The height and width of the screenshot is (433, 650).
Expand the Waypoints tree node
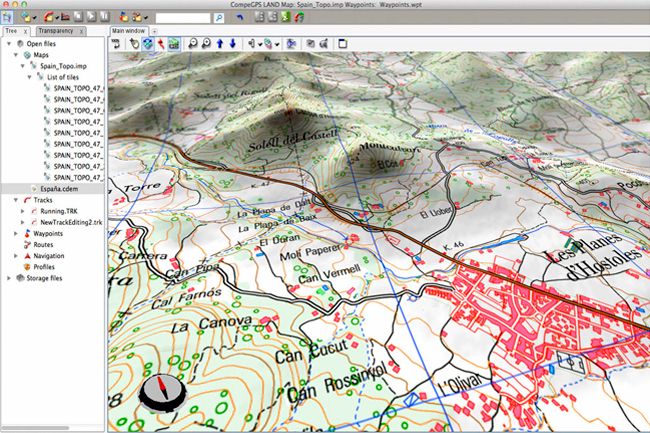[x=16, y=233]
